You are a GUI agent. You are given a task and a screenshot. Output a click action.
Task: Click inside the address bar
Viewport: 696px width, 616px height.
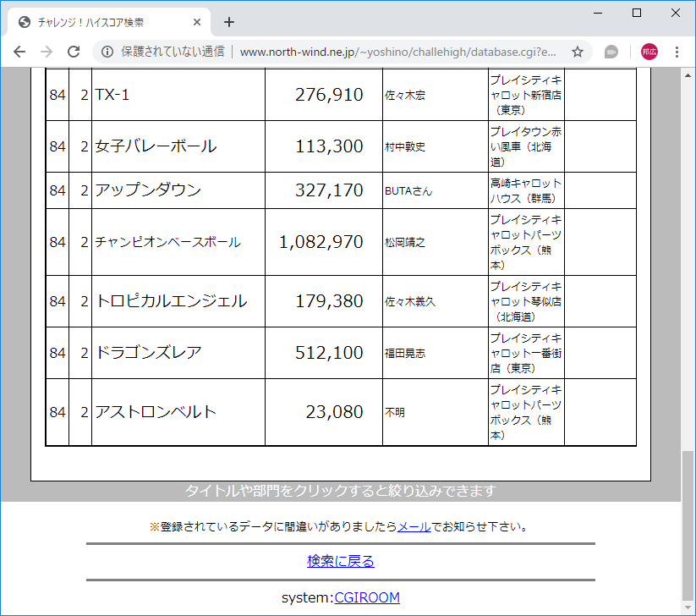(x=381, y=52)
